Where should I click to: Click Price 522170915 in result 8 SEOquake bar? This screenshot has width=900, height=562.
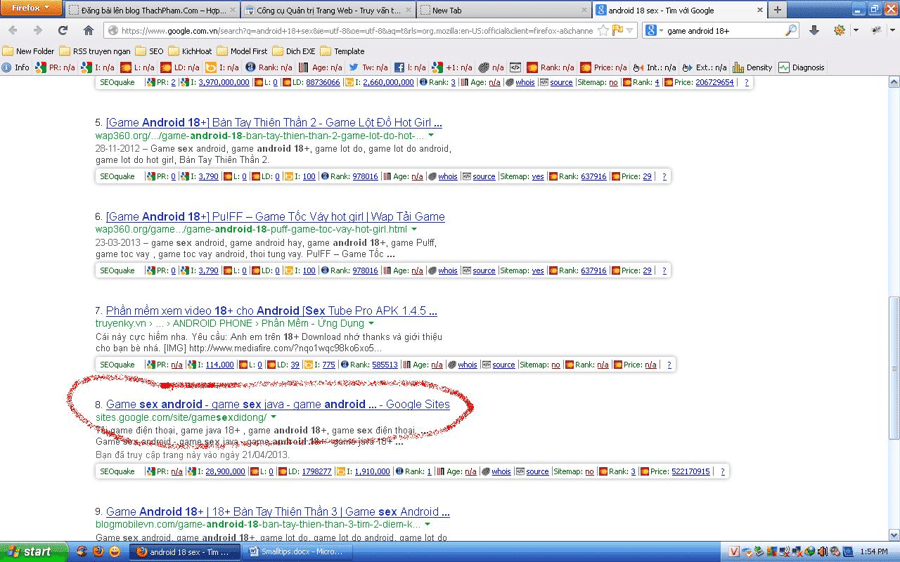pyautogui.click(x=690, y=471)
